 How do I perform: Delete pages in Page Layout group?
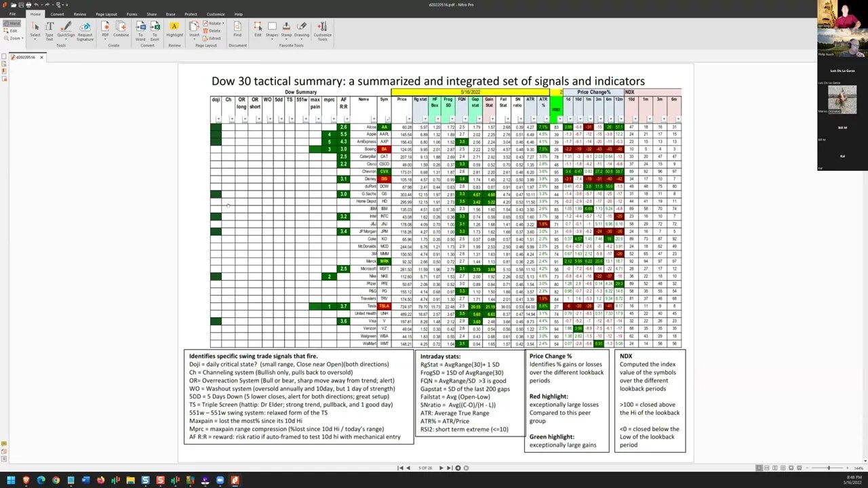point(211,30)
